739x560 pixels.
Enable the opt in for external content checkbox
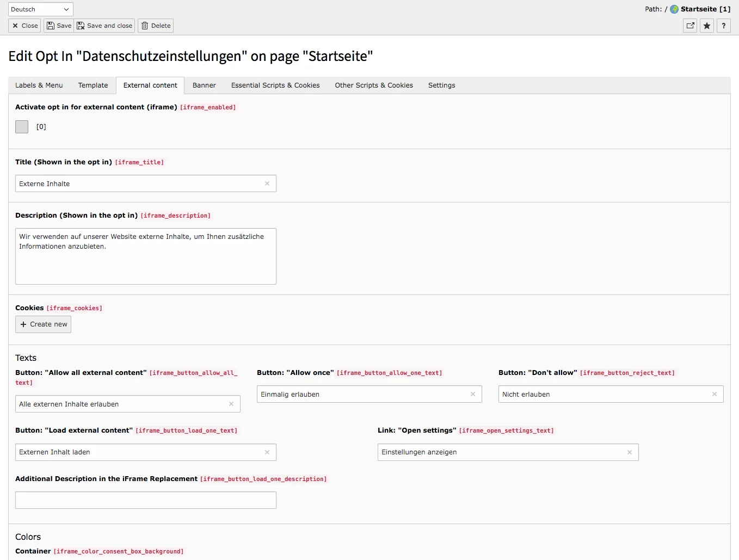click(21, 127)
